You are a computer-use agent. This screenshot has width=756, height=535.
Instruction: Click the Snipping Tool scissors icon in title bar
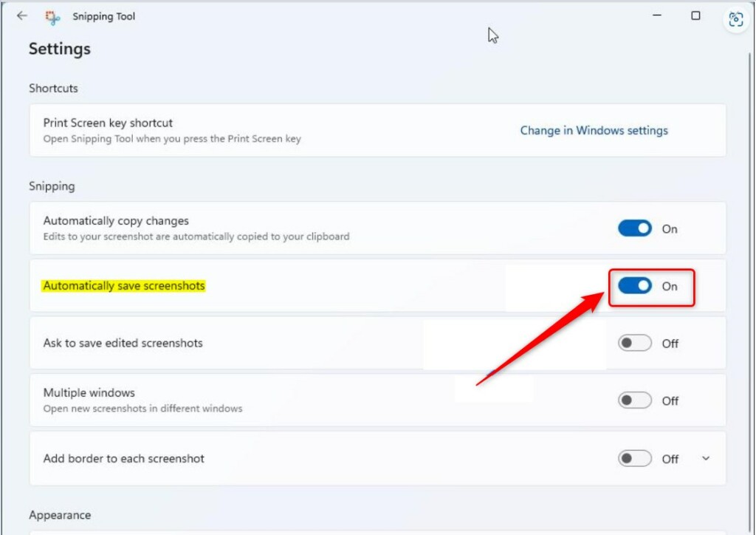click(52, 16)
